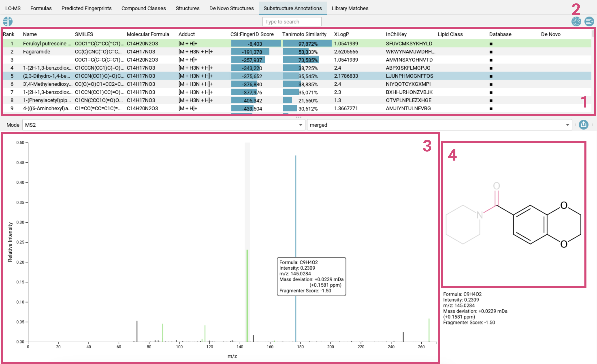Click the database marker in Feruloyl putrescine row
The width and height of the screenshot is (597, 364).
(491, 44)
